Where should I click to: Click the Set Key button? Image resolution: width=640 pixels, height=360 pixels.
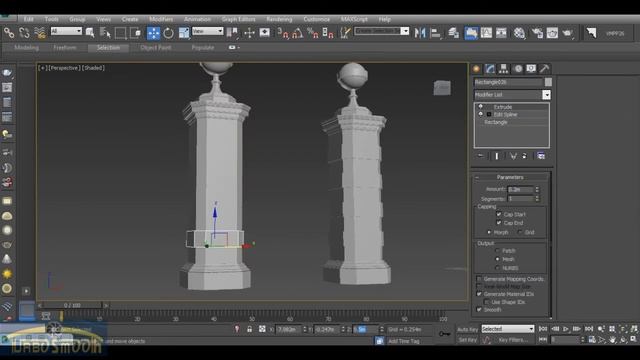pos(467,340)
